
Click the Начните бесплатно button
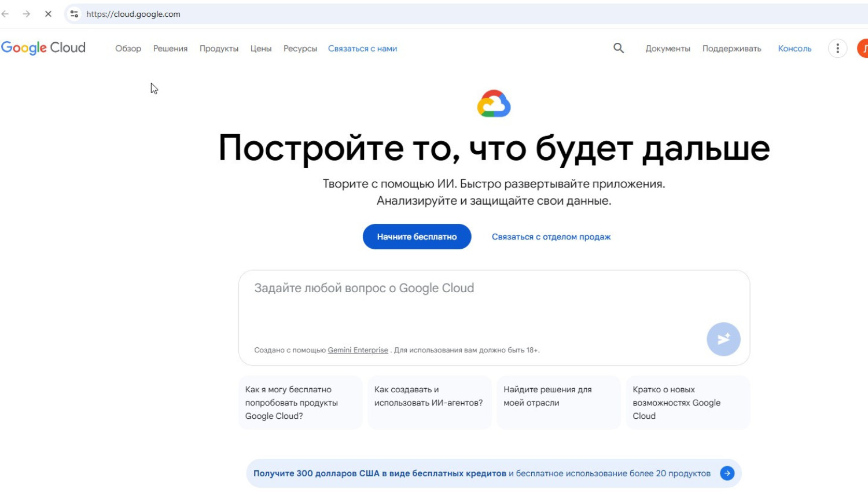coord(417,237)
